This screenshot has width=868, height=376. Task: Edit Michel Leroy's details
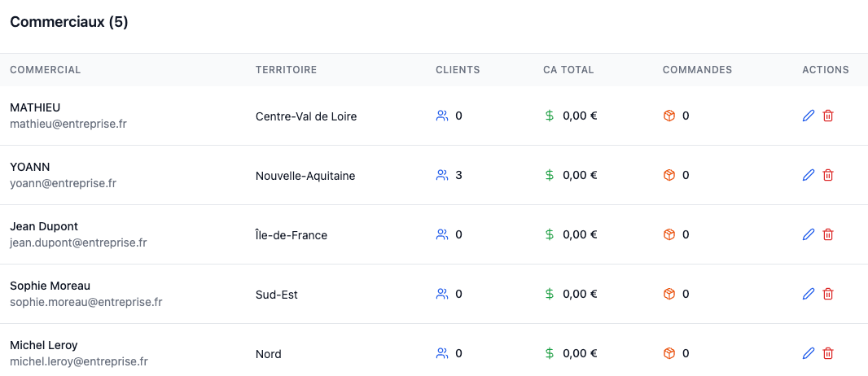[x=809, y=353]
